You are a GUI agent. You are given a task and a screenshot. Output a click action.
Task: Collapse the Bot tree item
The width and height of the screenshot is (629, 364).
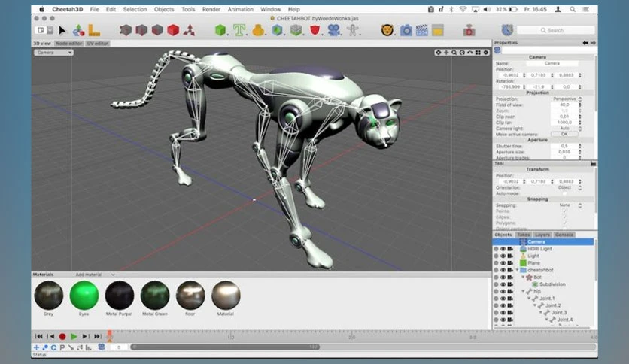(523, 277)
